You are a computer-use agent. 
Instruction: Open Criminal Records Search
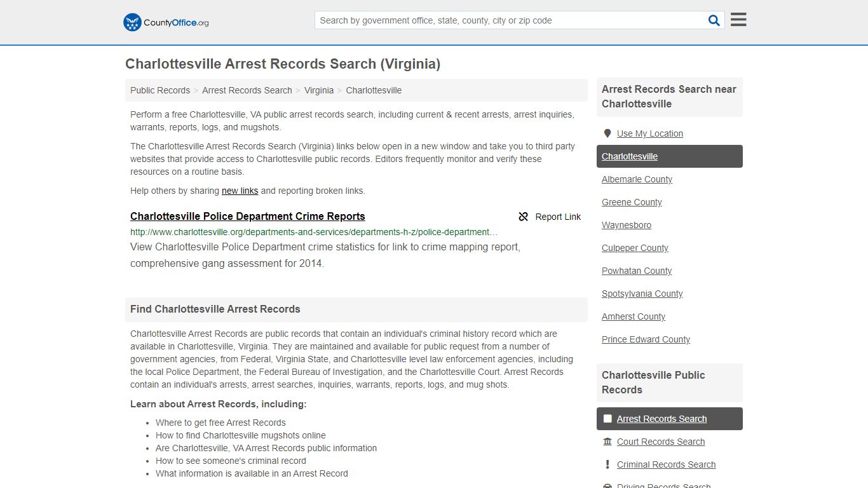pyautogui.click(x=666, y=464)
